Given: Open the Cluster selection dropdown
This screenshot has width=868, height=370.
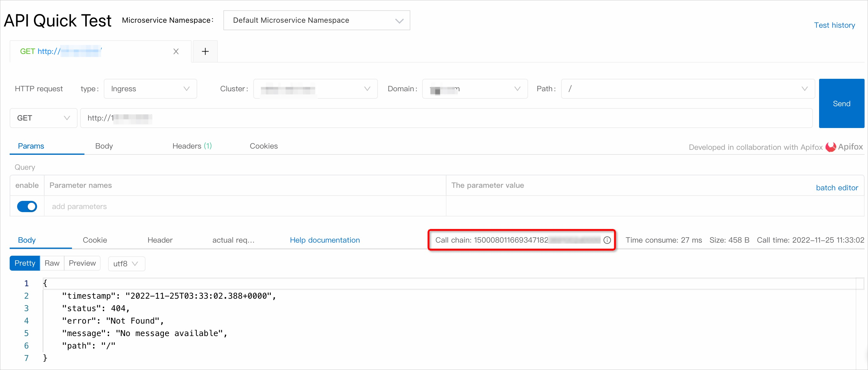Looking at the screenshot, I should point(315,89).
